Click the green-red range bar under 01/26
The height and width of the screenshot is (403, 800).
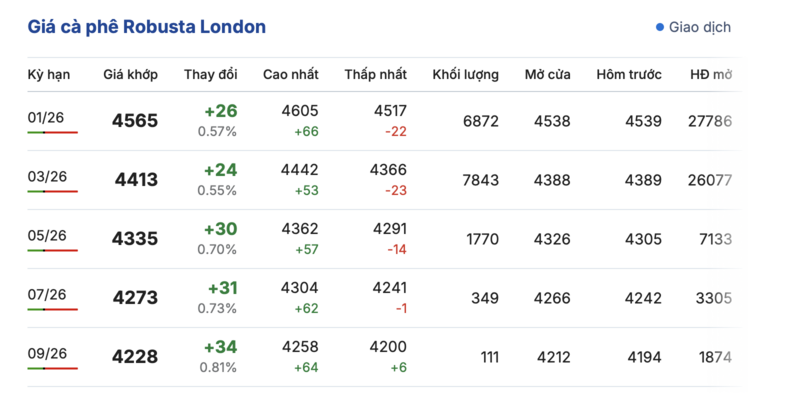click(52, 133)
